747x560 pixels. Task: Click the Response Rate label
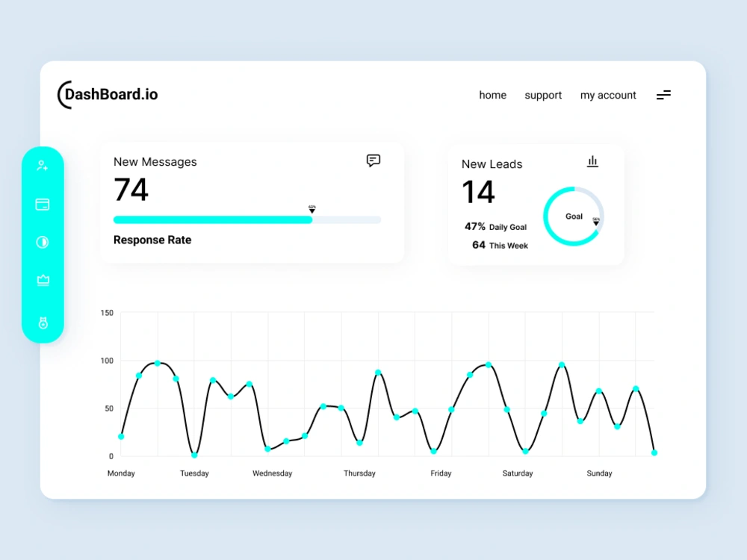pyautogui.click(x=152, y=240)
